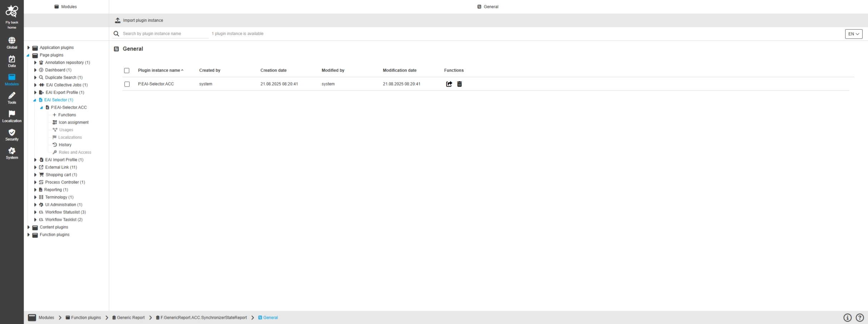Screen dimensions: 868x324
Task: Sort by Plugin instance name column header
Action: click(161, 70)
